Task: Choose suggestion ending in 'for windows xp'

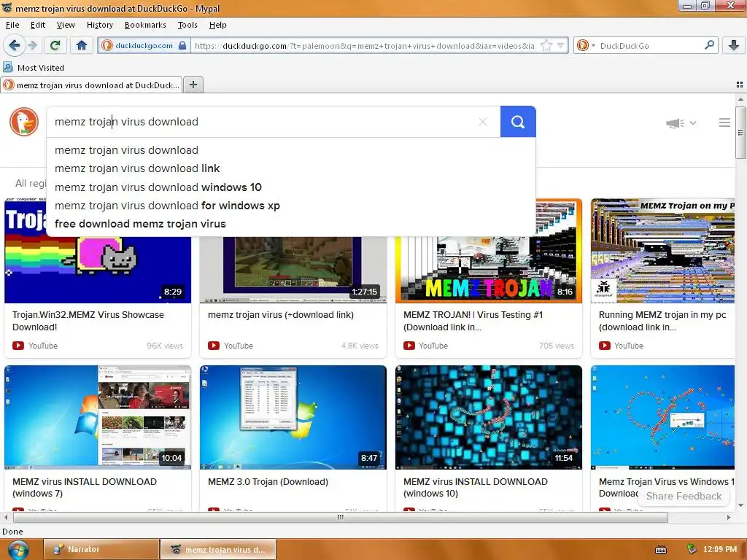Action: pyautogui.click(x=167, y=206)
